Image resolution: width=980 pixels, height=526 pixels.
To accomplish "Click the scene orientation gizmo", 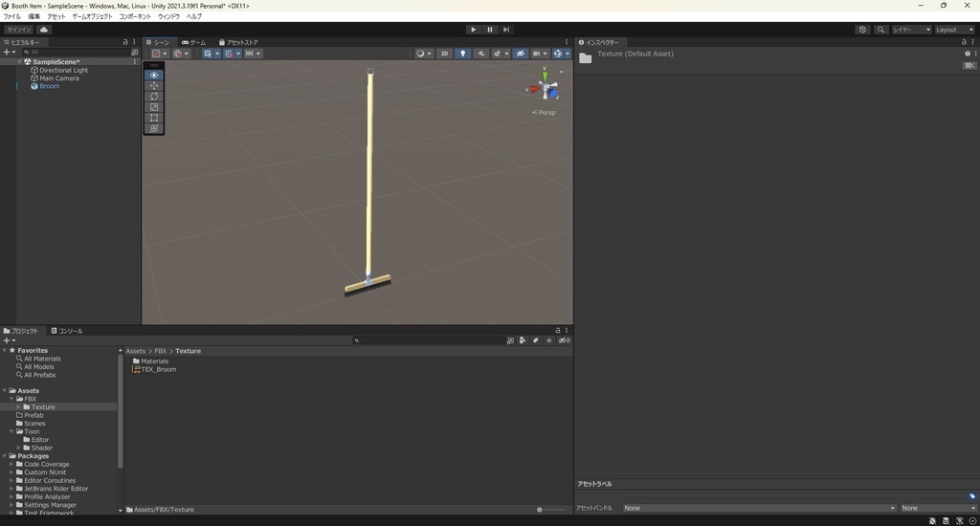I will [545, 86].
